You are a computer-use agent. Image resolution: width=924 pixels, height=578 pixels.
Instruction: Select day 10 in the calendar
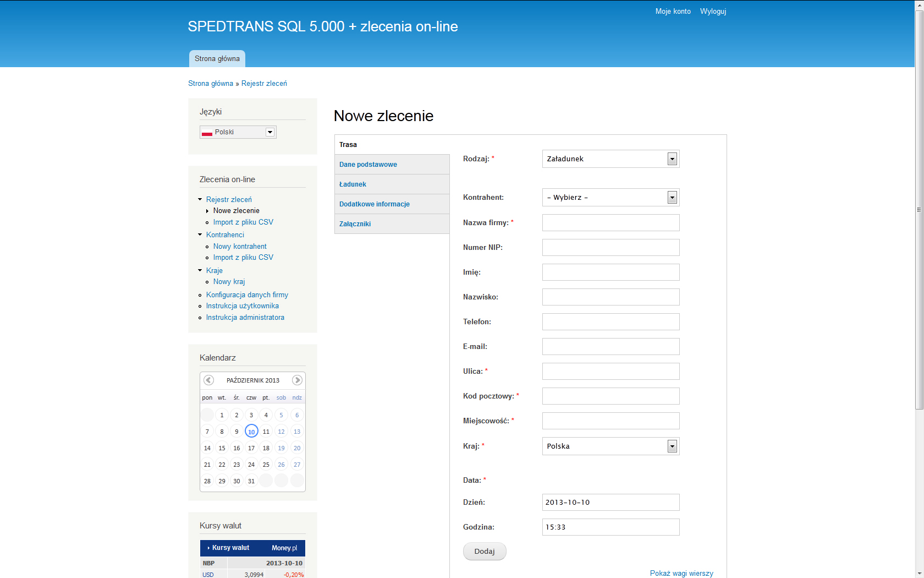pyautogui.click(x=251, y=431)
